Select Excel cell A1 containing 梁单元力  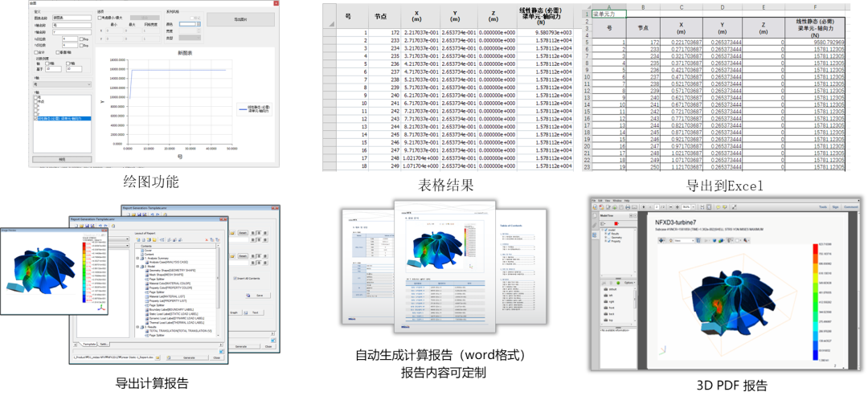608,14
